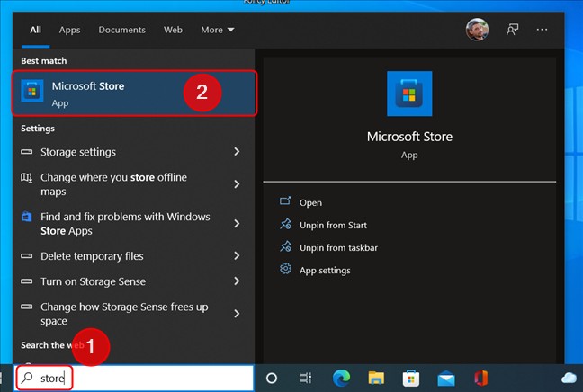Open Microsoft Store best match result
Image resolution: width=583 pixels, height=392 pixels.
coord(134,93)
